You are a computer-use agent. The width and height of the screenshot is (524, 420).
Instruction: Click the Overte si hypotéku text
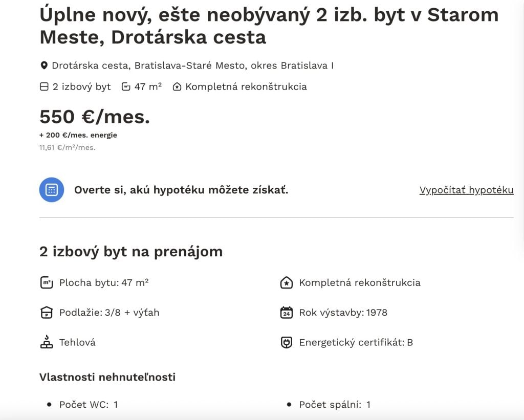pyautogui.click(x=182, y=190)
